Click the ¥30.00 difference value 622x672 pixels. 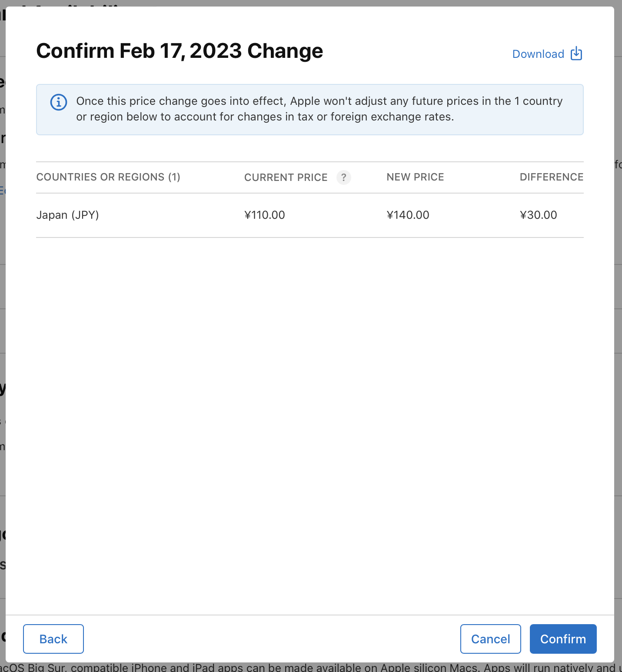[x=538, y=215]
